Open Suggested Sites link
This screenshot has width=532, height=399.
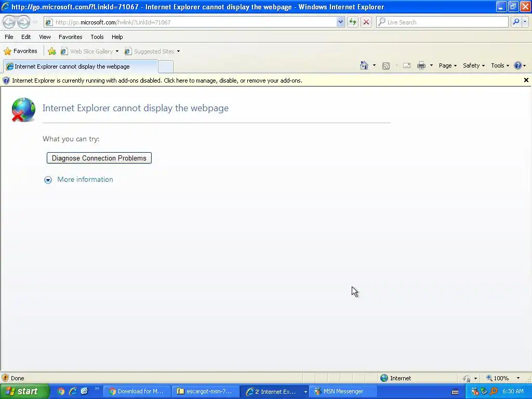pos(149,51)
